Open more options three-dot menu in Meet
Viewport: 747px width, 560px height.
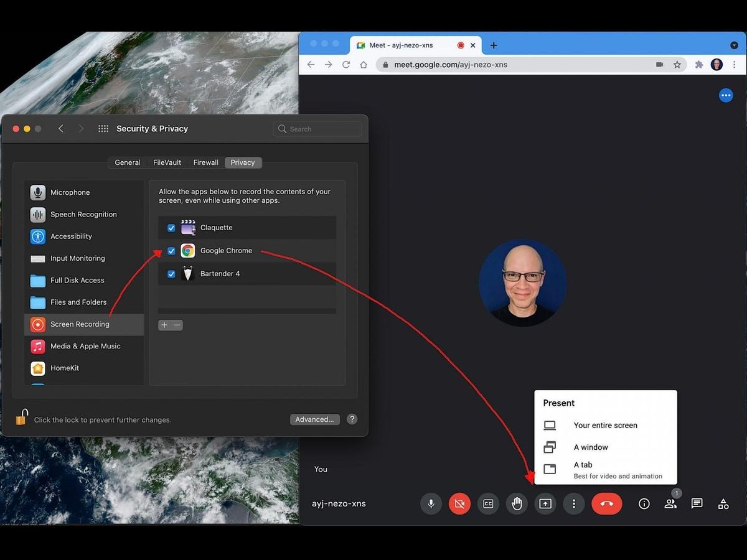click(x=574, y=504)
